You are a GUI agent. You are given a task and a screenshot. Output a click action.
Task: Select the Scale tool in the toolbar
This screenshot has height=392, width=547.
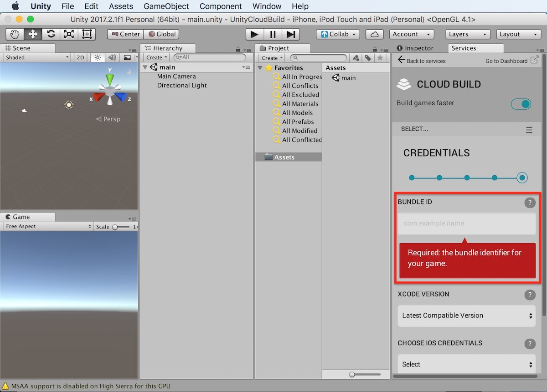[69, 34]
